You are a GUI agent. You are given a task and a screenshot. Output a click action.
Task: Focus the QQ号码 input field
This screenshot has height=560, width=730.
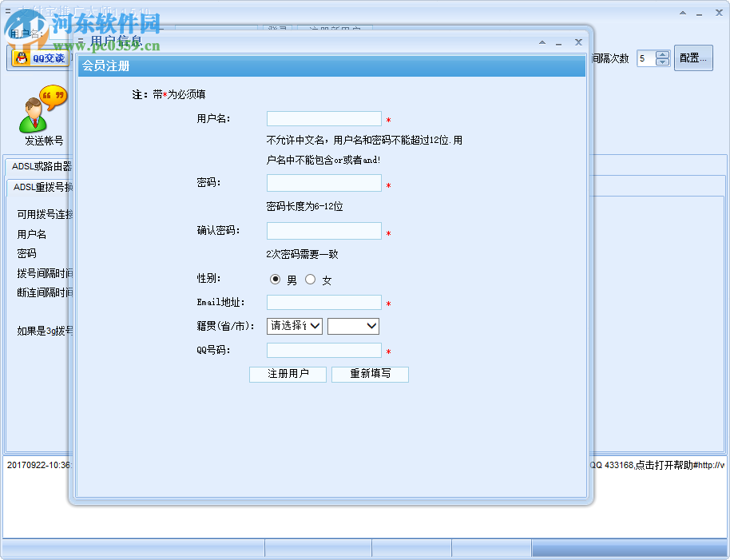tap(324, 351)
